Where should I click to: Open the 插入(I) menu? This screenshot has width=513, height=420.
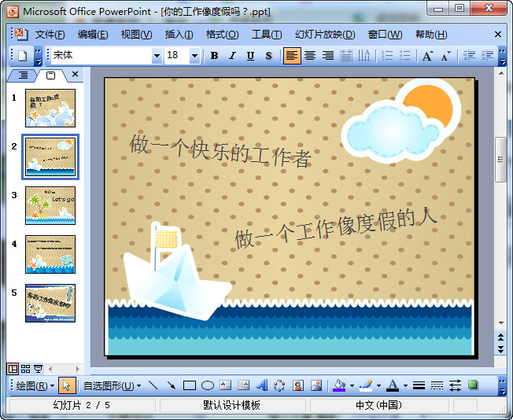coord(179,35)
